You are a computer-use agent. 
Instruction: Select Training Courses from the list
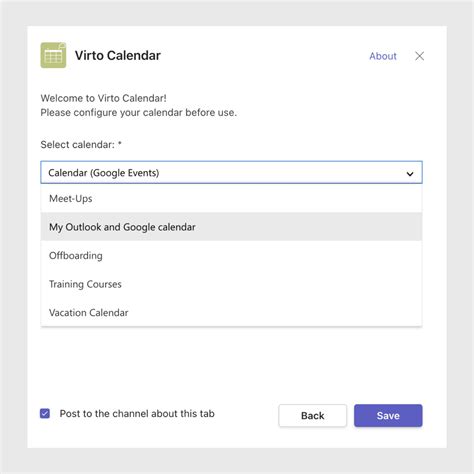coord(231,284)
